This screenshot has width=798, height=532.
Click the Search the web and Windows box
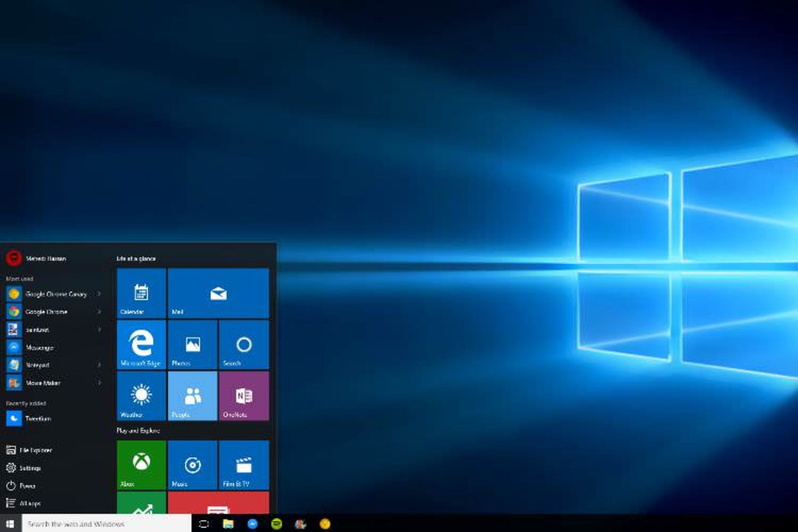(106, 524)
